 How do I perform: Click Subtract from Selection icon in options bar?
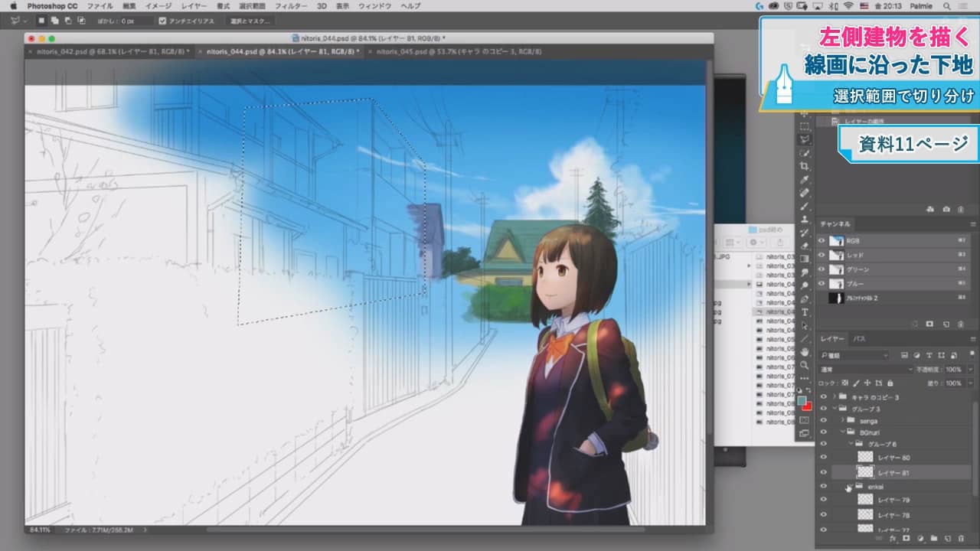pyautogui.click(x=68, y=21)
